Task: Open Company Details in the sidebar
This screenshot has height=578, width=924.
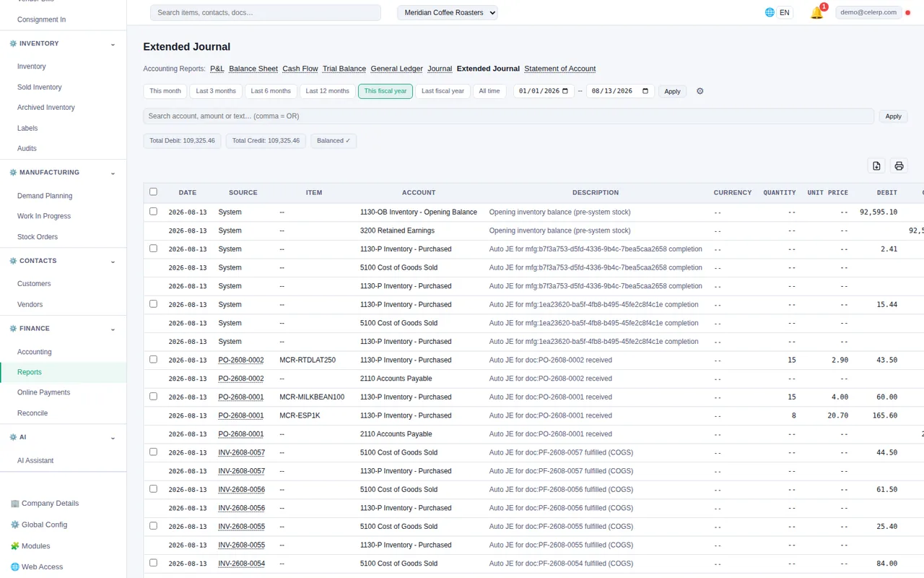Action: (x=44, y=504)
